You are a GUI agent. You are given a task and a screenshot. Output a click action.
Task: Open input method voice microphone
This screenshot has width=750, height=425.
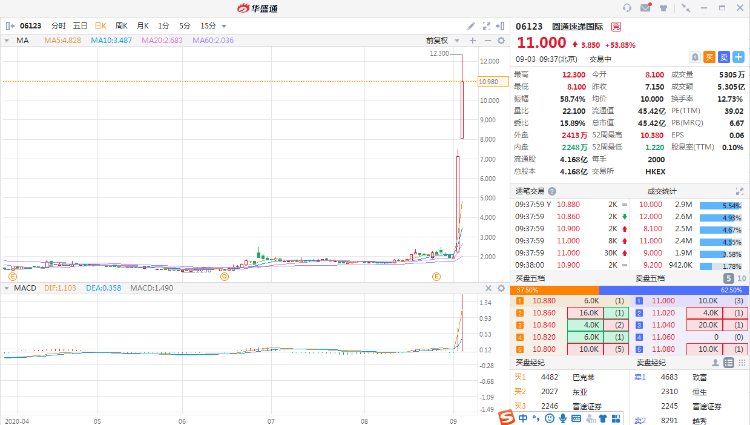click(x=563, y=418)
